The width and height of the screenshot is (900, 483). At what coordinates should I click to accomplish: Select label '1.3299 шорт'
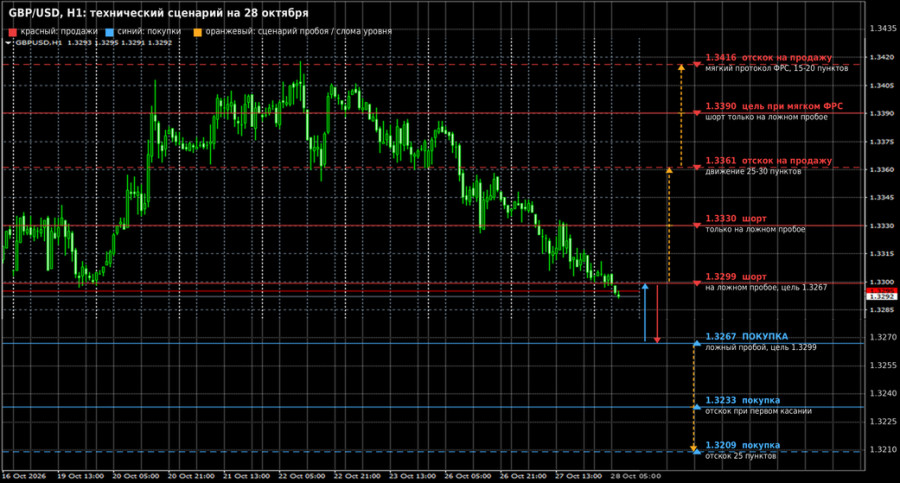tap(736, 277)
